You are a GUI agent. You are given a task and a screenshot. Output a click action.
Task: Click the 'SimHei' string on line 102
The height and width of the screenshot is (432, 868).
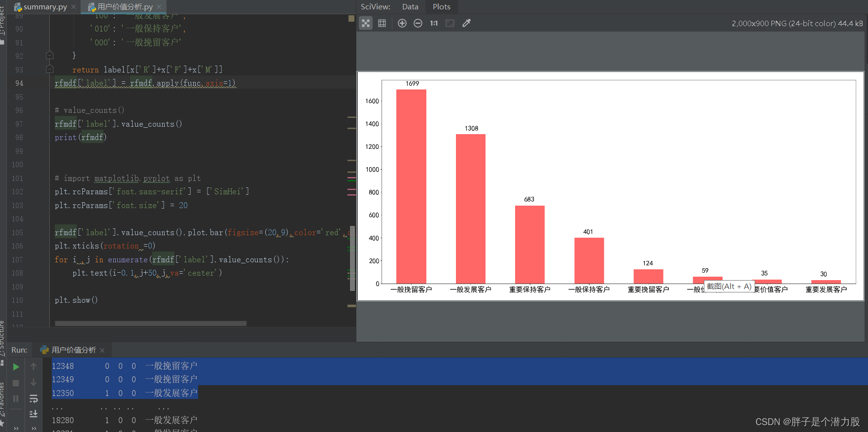click(227, 191)
